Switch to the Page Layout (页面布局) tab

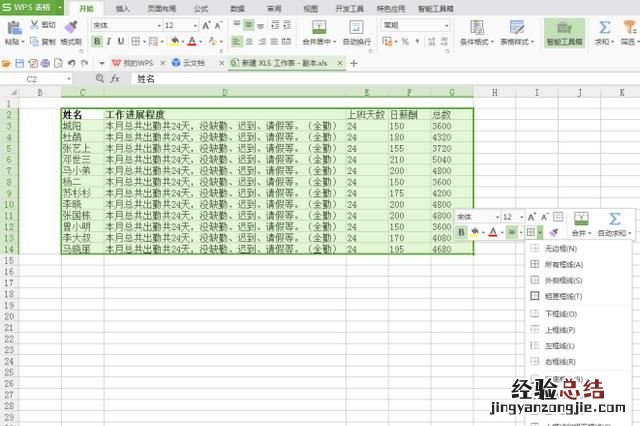pyautogui.click(x=161, y=9)
